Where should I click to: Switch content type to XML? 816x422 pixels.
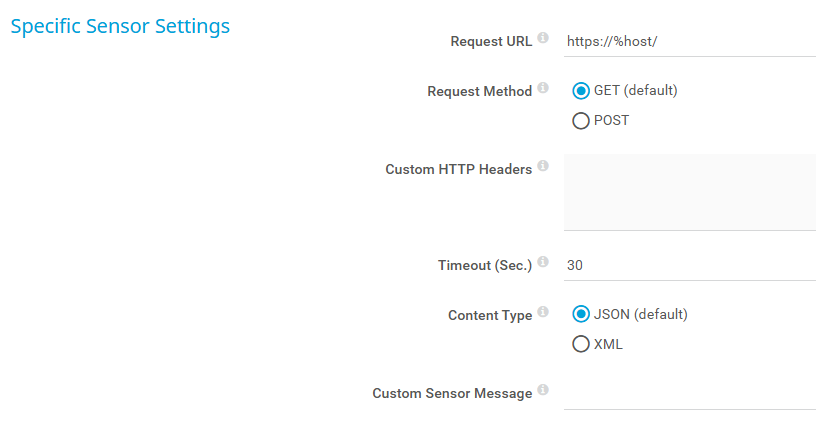coord(581,344)
